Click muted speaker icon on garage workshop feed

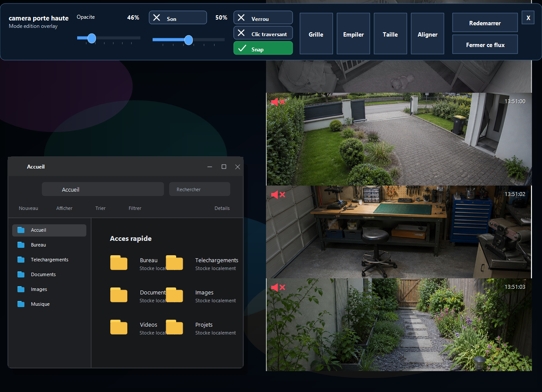(278, 194)
